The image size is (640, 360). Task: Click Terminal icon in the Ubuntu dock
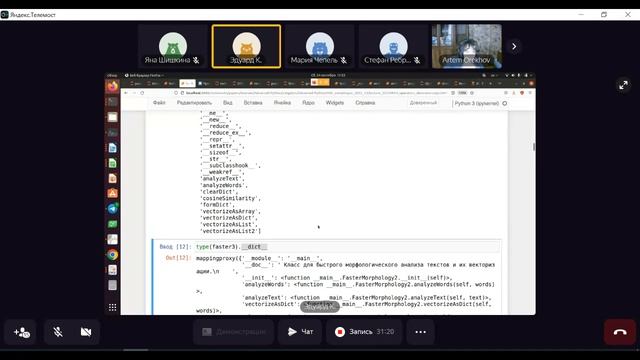112,102
